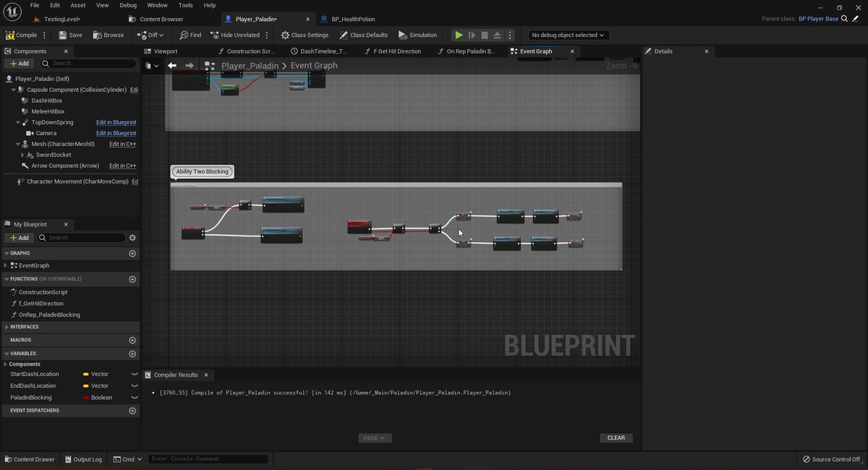Open Compile options three-dot menu
This screenshot has width=868, height=470.
(45, 35)
